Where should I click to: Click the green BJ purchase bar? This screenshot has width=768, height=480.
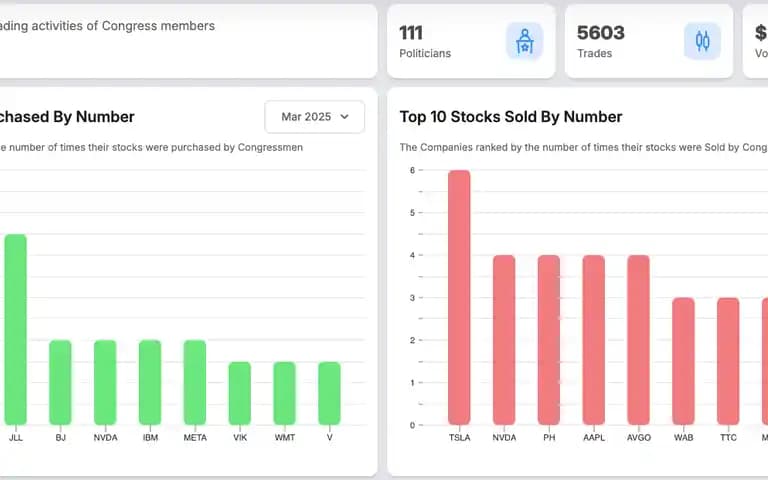pyautogui.click(x=60, y=383)
